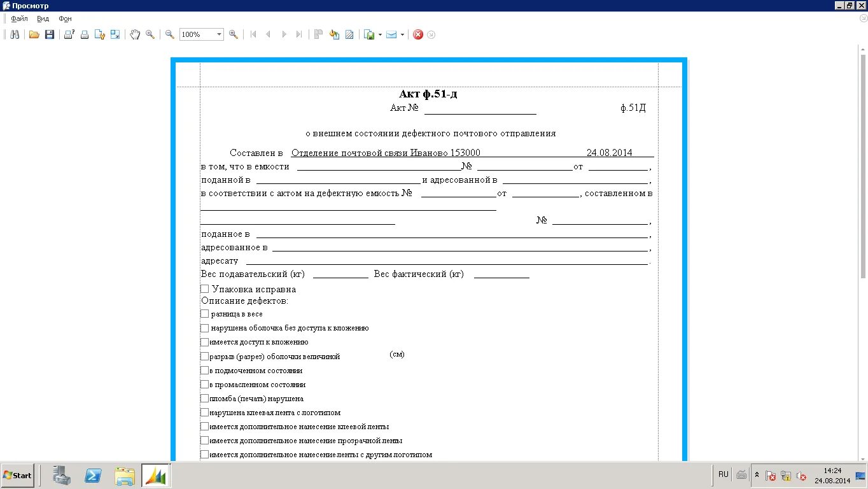The height and width of the screenshot is (489, 868).
Task: Click the Zoom In icon
Action: click(x=234, y=34)
